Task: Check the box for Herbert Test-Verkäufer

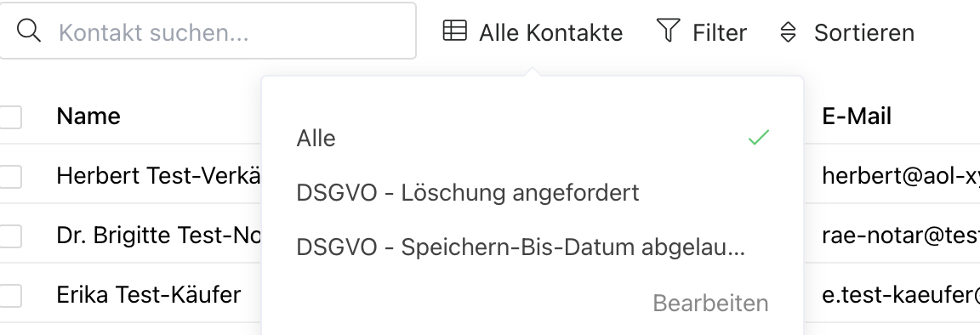Action: 10,176
